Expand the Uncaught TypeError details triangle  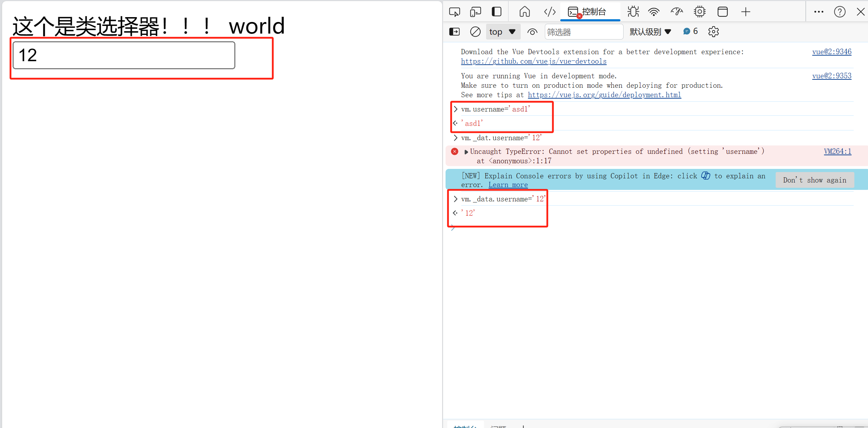point(466,152)
